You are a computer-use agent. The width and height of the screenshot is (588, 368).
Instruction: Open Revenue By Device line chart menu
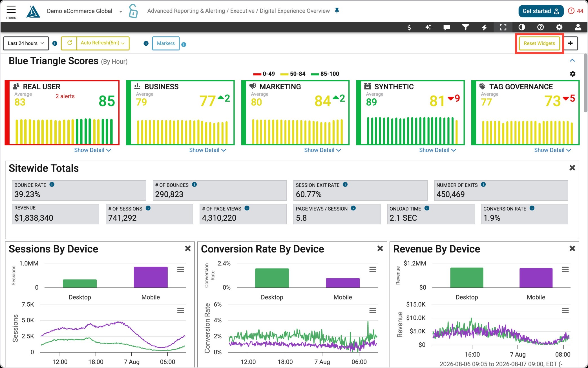point(565,311)
